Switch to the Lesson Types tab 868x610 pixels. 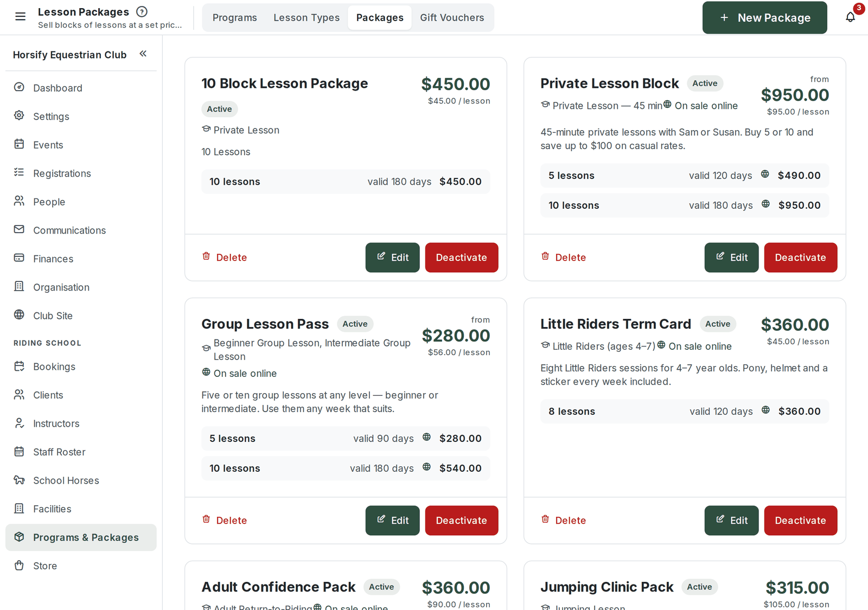[307, 17]
